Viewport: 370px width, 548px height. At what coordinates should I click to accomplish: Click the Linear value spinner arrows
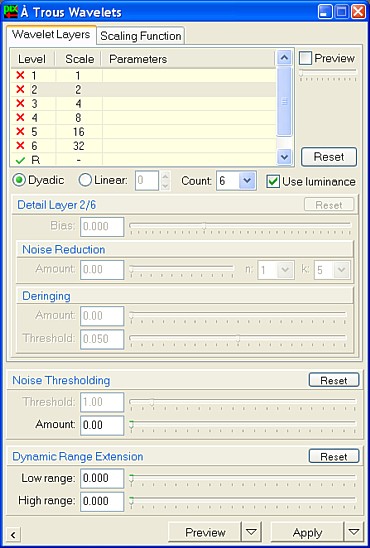[x=165, y=181]
